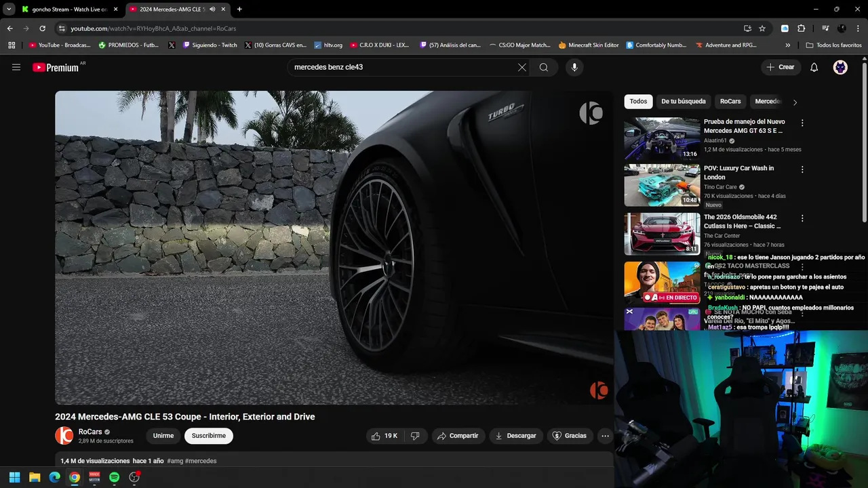This screenshot has height=488, width=868.
Task: Open the Chrome three-dot menu
Action: [x=859, y=28]
